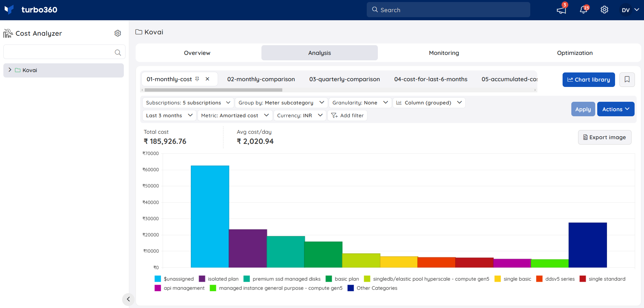644x308 pixels.
Task: Switch to the Monitoring tab
Action: click(444, 53)
